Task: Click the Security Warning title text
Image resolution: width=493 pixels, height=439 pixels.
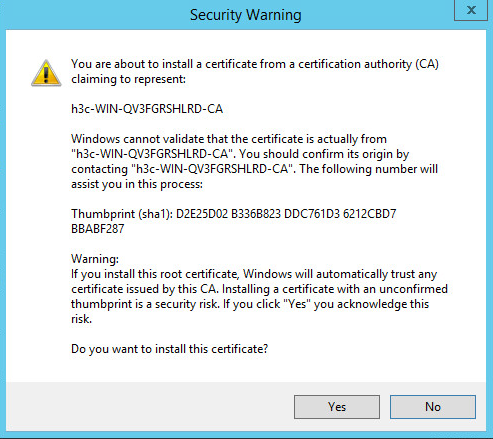Action: click(x=246, y=15)
